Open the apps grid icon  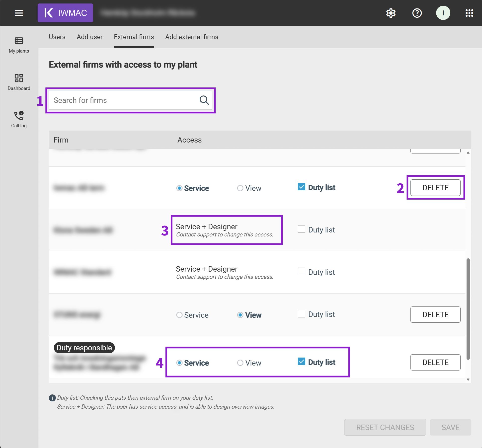click(469, 13)
